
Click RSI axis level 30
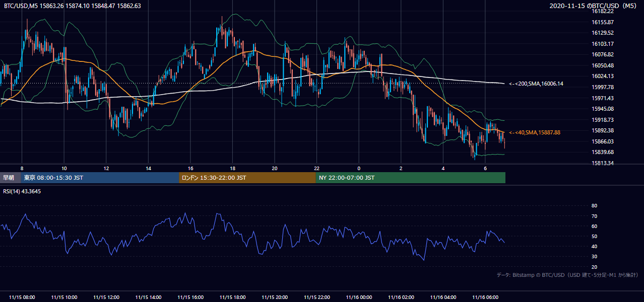594,256
